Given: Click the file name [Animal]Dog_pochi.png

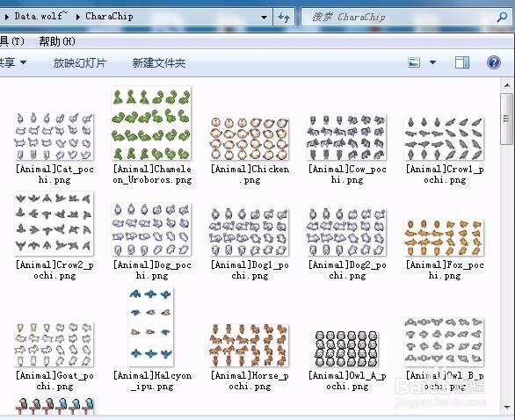Looking at the screenshot, I should click(152, 271).
